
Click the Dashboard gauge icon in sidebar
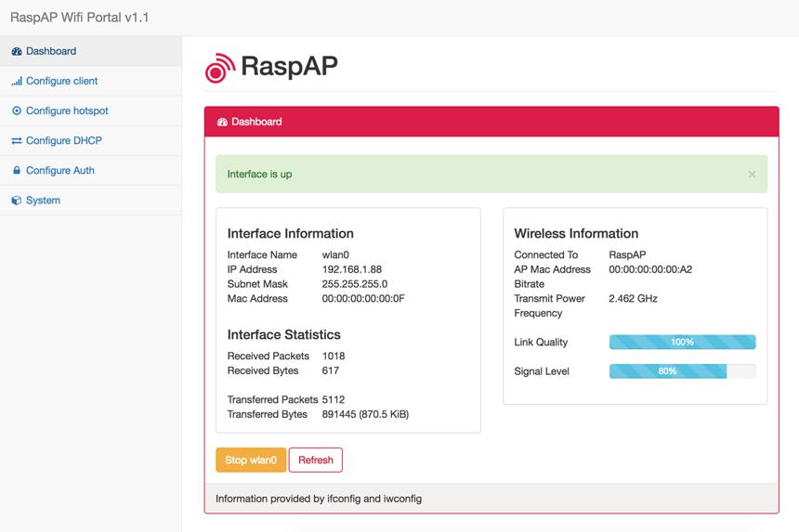pos(17,51)
